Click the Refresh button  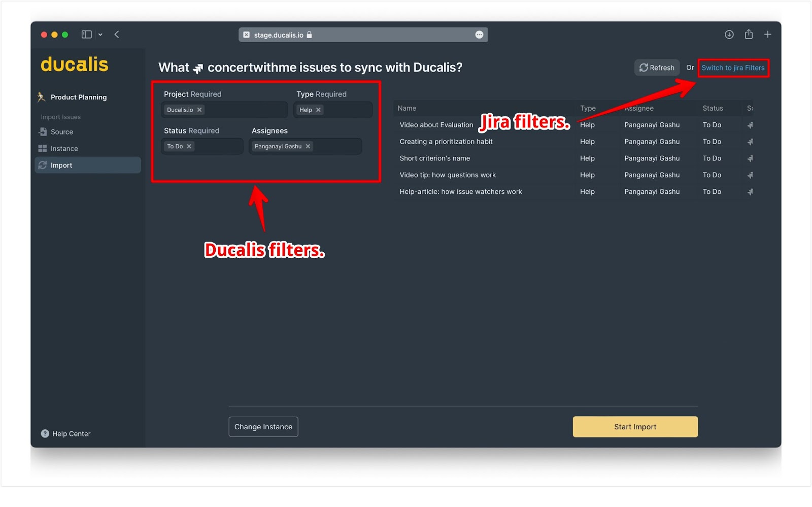(x=657, y=67)
